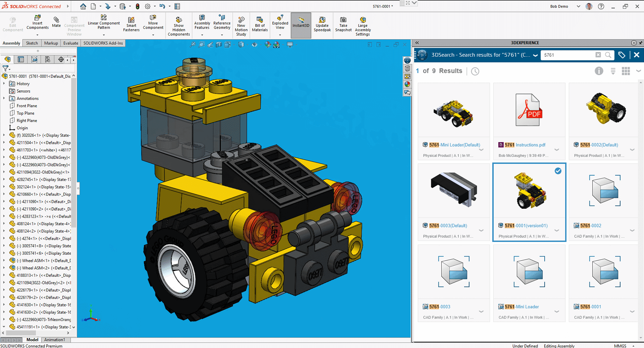Start a New Motion Study
The width and height of the screenshot is (644, 348).
pos(241,26)
